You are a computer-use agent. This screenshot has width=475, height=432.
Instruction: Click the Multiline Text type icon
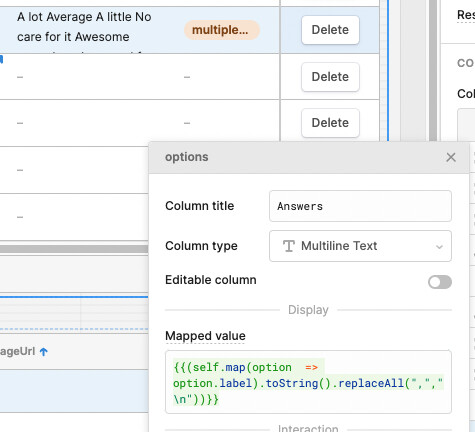click(x=288, y=246)
